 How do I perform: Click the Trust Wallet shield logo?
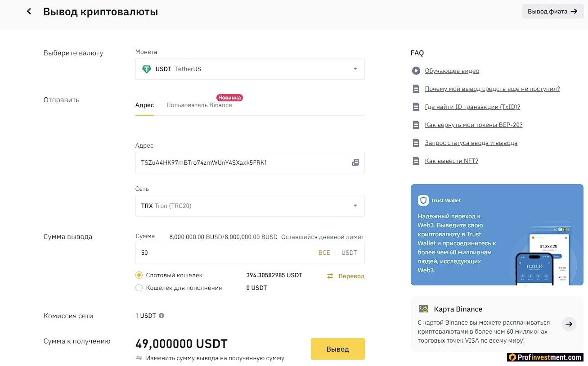423,200
